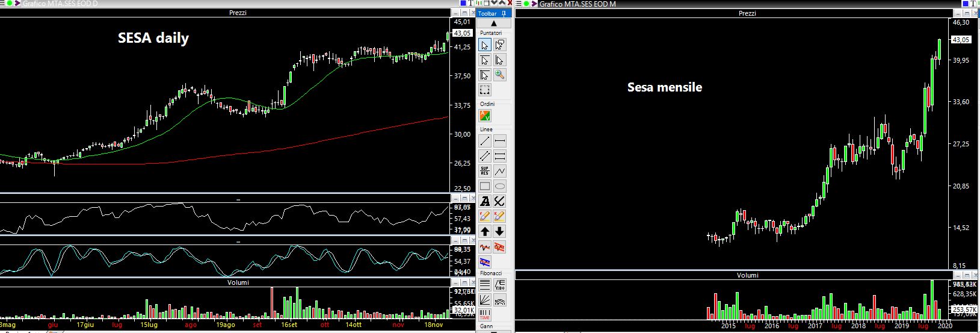
Task: Choose the FIBO extension tool
Action: point(499,285)
